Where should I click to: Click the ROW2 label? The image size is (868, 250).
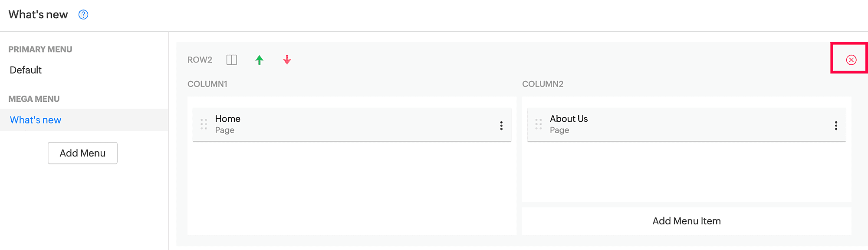tap(200, 60)
